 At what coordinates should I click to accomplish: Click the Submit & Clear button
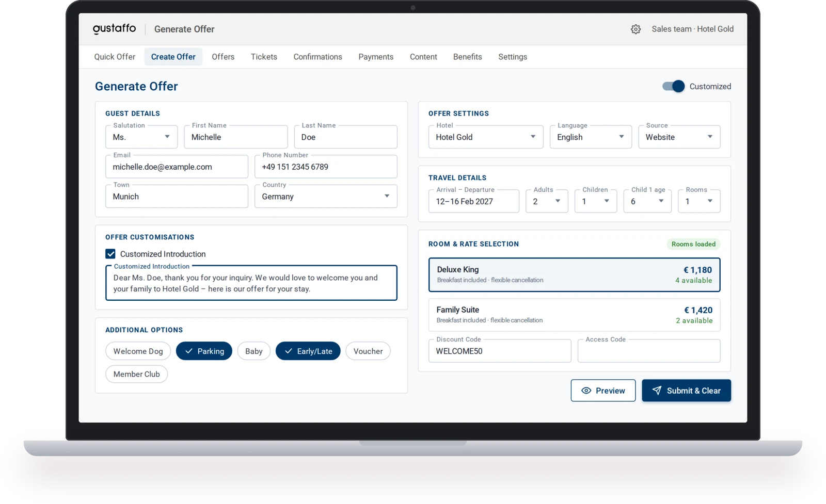pyautogui.click(x=686, y=391)
